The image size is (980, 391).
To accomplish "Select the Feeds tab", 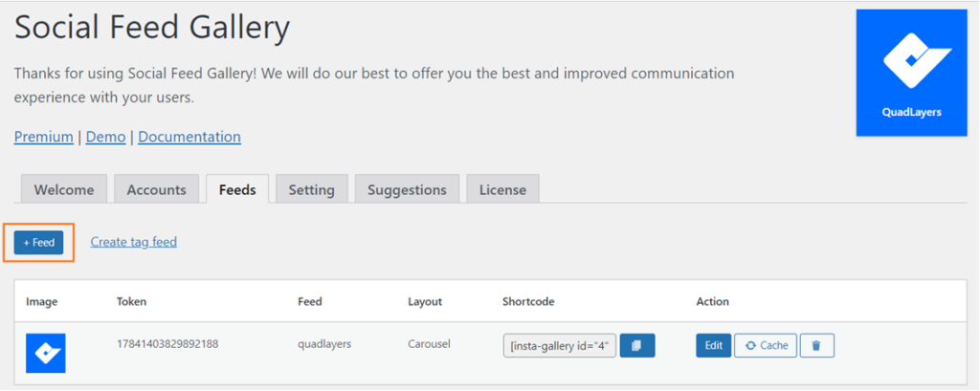I will pos(237,189).
